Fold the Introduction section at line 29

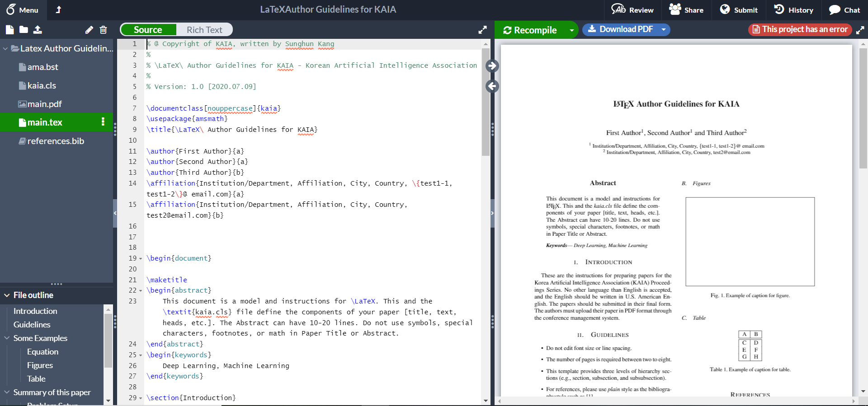click(x=141, y=398)
